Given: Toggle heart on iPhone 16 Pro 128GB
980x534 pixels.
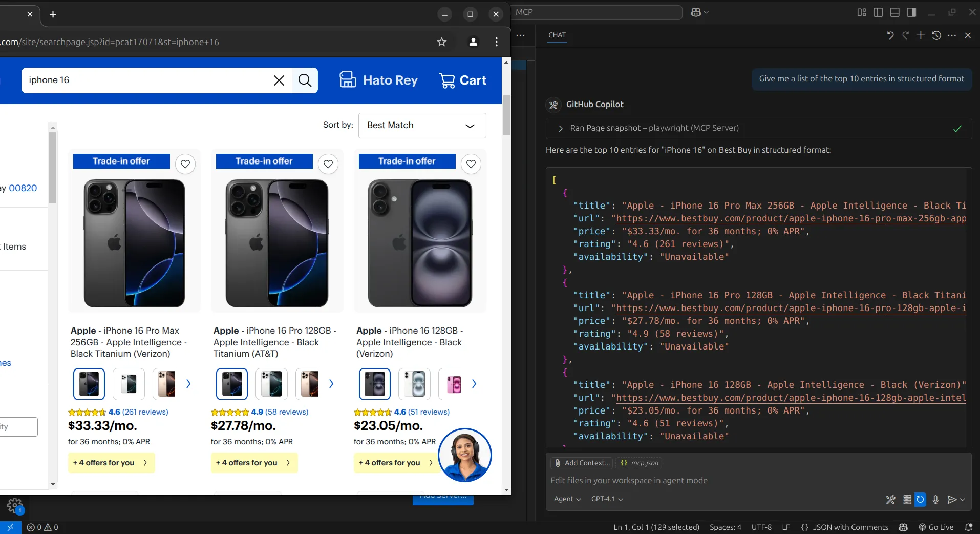Looking at the screenshot, I should (328, 164).
